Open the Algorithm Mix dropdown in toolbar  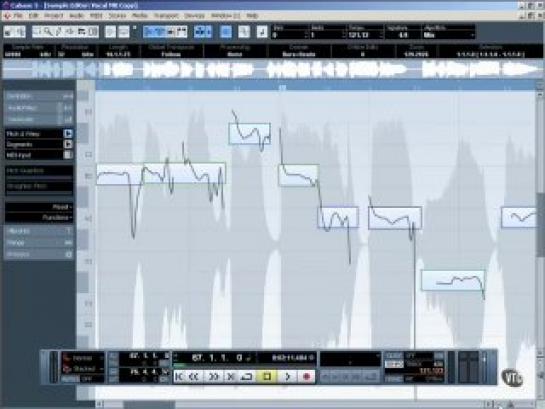click(x=448, y=35)
